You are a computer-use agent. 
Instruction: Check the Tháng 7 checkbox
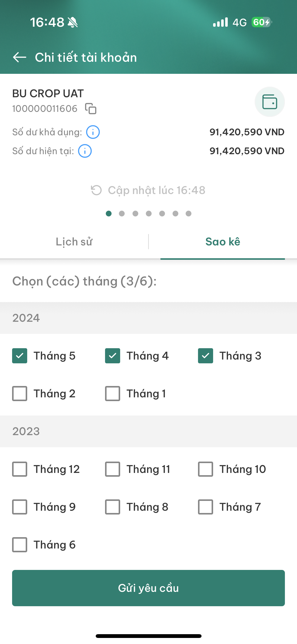click(x=206, y=507)
